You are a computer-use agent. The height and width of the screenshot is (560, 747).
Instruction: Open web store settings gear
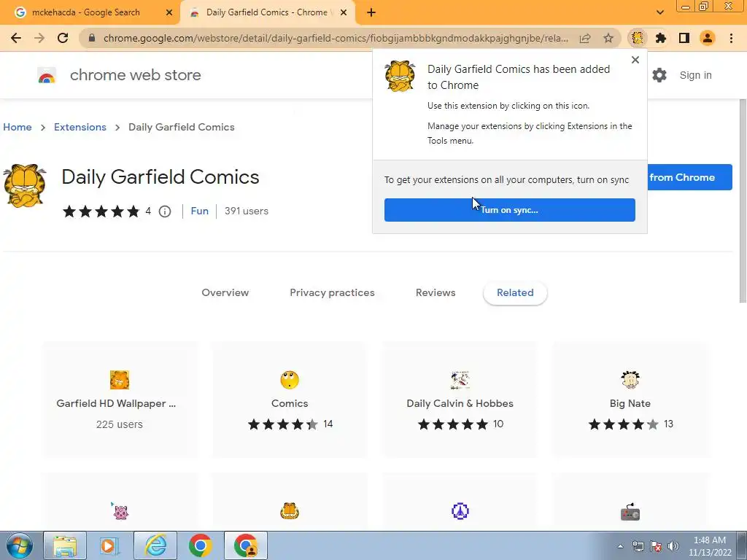(x=659, y=75)
